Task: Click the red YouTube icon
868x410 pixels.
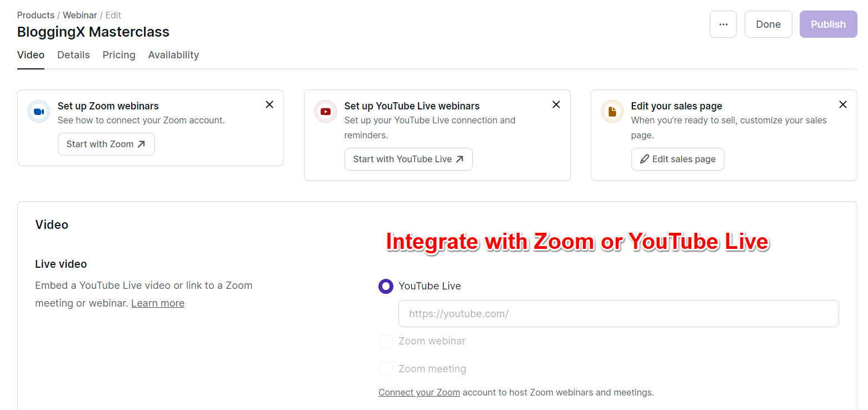Action: [x=325, y=111]
